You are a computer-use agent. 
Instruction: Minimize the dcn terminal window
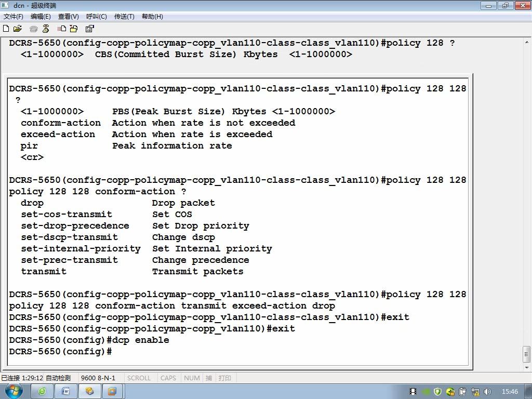(488, 5)
